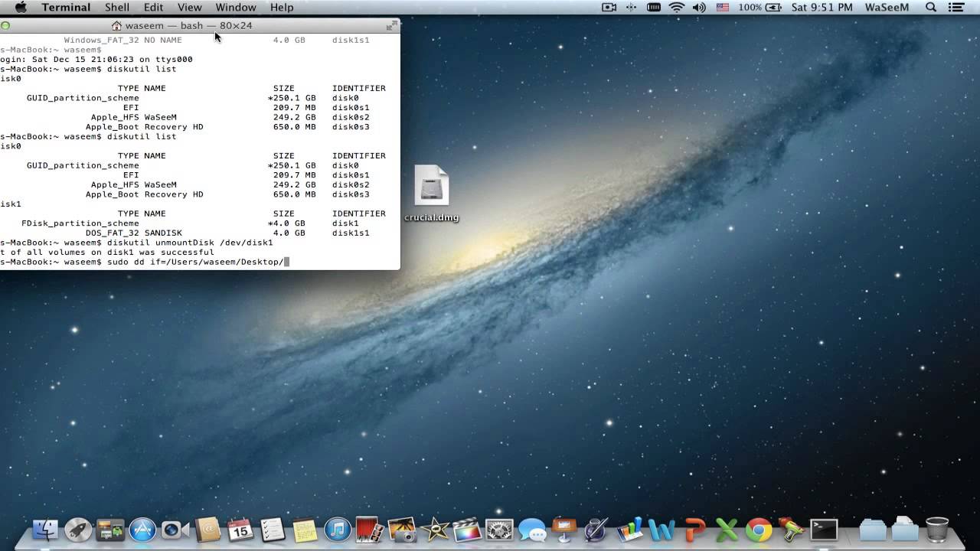Open Google Chrome from the Dock
This screenshot has height=551, width=980.
click(759, 529)
